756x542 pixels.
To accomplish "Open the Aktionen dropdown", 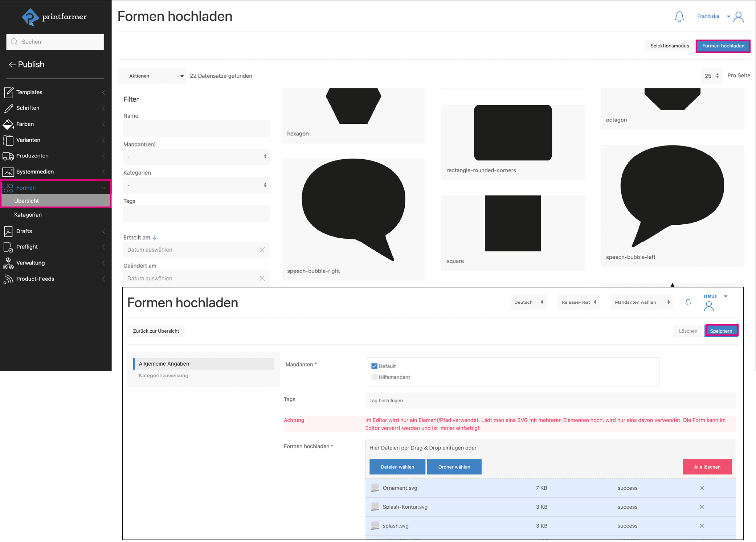I will (x=152, y=76).
